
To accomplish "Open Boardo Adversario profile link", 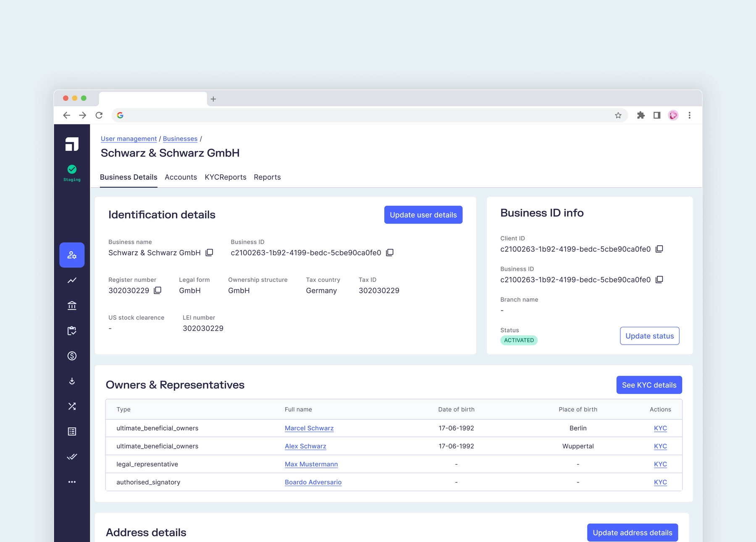I will click(x=313, y=482).
